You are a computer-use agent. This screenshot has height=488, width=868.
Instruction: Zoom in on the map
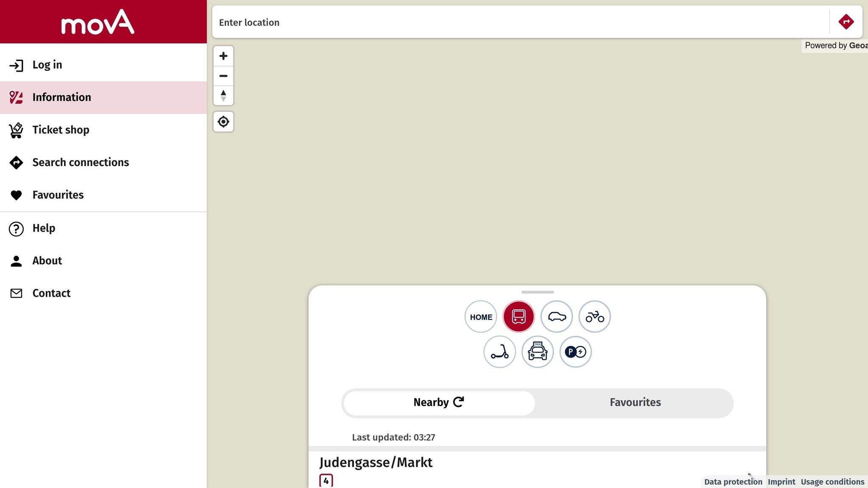pyautogui.click(x=223, y=56)
